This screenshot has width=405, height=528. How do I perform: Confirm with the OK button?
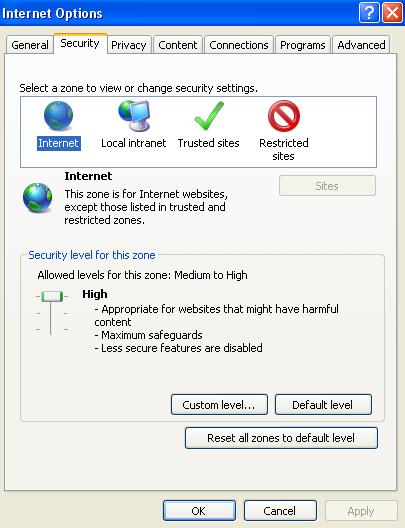[x=199, y=510]
